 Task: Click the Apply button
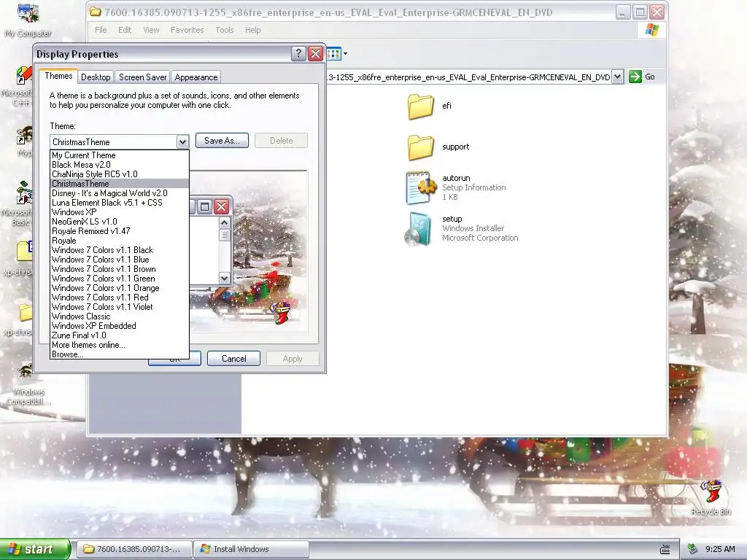293,359
